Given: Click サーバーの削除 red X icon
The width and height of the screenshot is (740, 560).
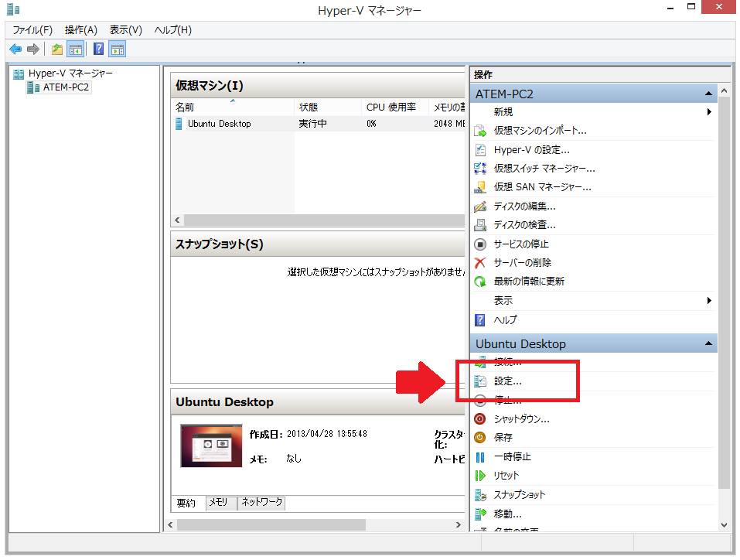Looking at the screenshot, I should pos(480,262).
